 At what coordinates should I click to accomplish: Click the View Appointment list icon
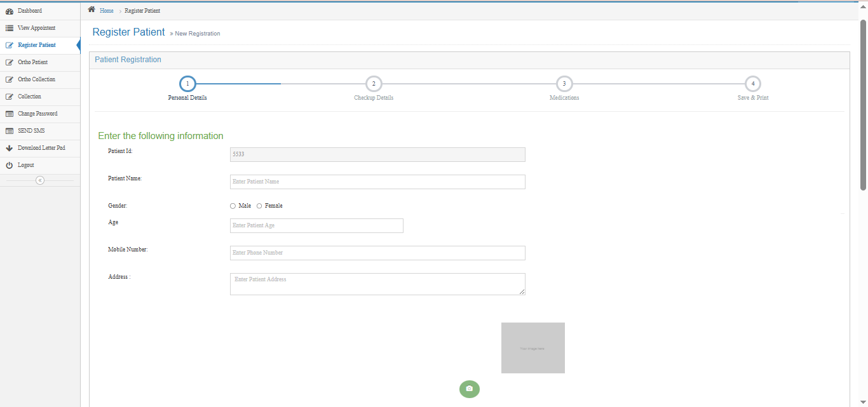click(x=10, y=29)
